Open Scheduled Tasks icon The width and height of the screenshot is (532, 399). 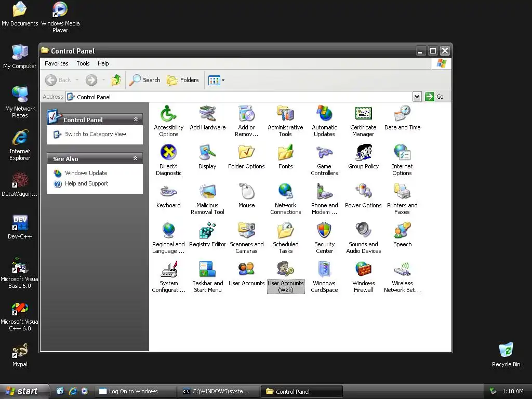[285, 238]
